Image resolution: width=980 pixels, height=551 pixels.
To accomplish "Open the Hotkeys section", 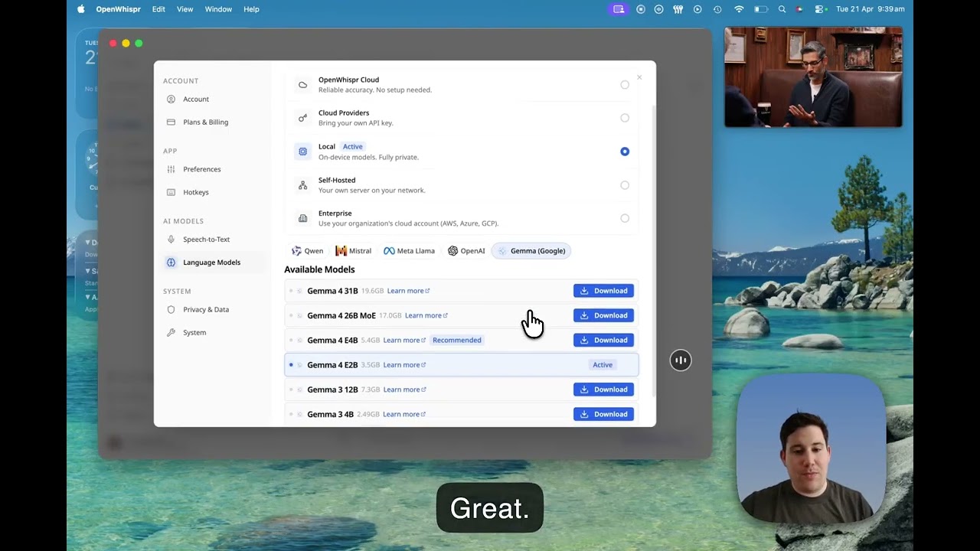I will click(x=214, y=192).
